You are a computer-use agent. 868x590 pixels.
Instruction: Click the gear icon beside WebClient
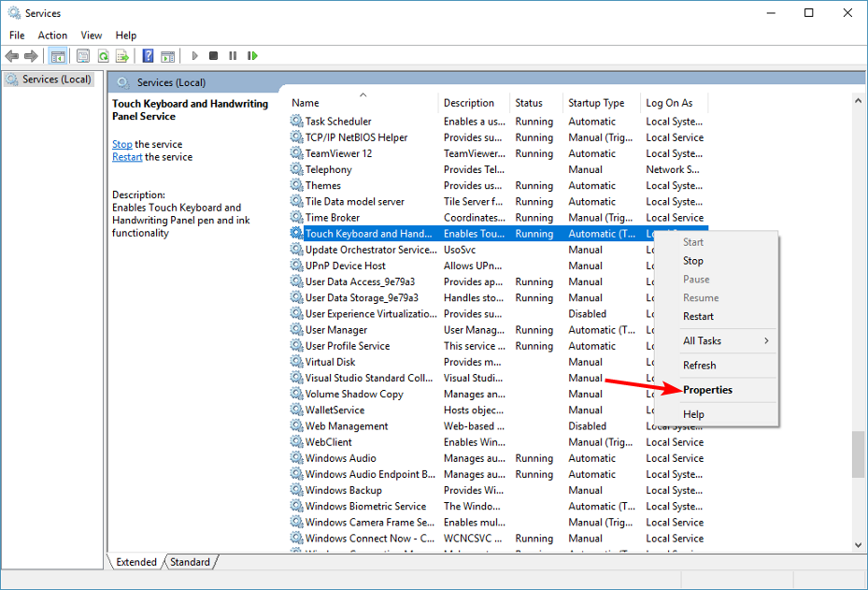(x=297, y=442)
